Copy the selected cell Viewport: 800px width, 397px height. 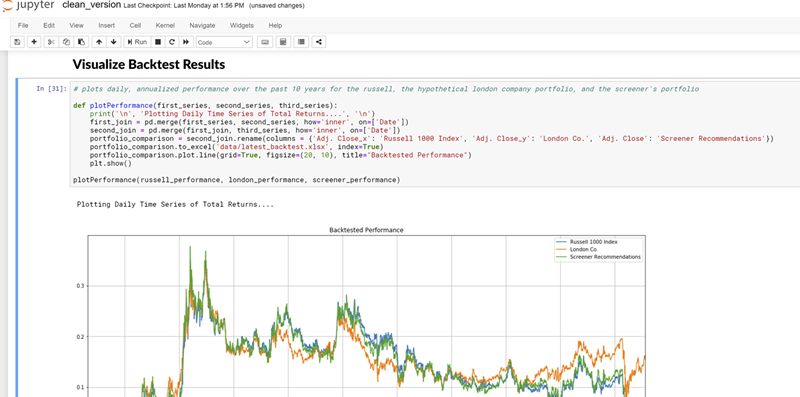[66, 42]
